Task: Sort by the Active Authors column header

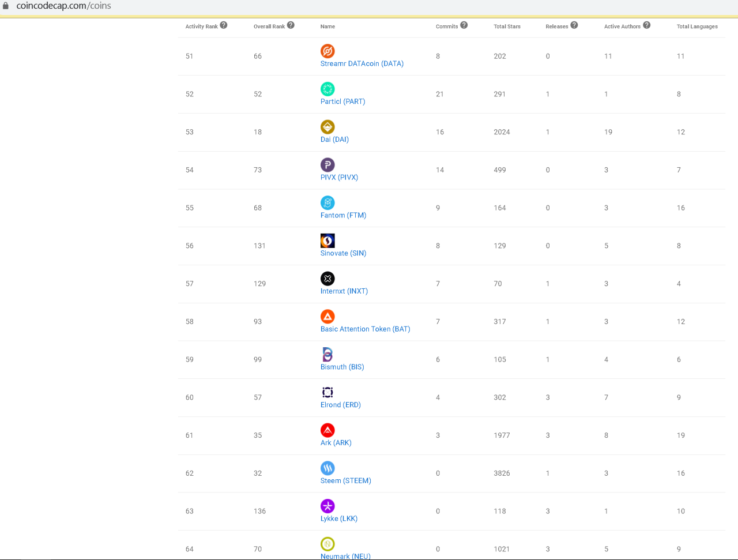Action: point(622,27)
